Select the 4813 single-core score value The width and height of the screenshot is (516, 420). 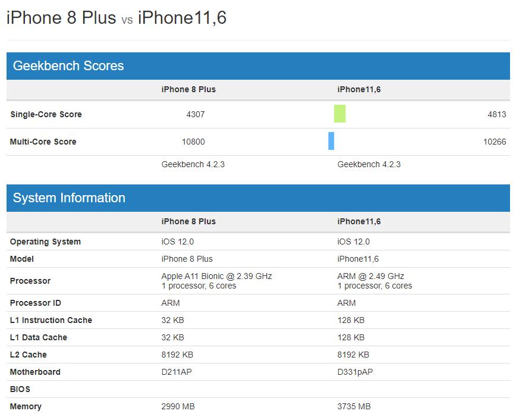pos(496,114)
